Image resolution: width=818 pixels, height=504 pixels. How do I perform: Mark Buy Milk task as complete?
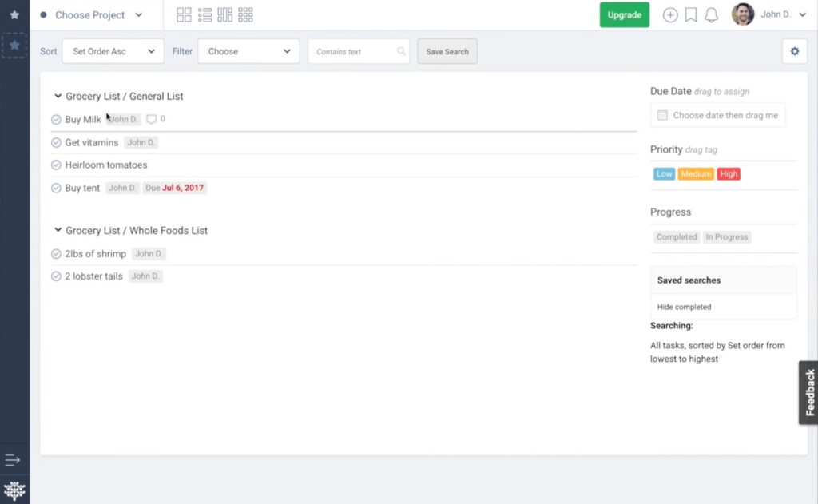[56, 120]
